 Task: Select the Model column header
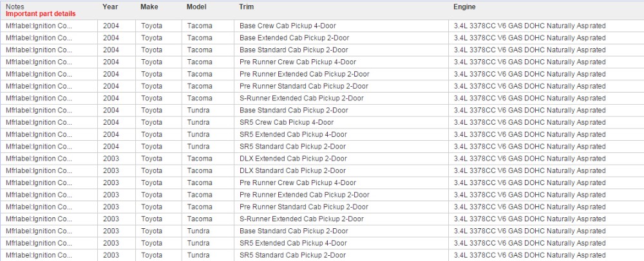[x=196, y=6]
